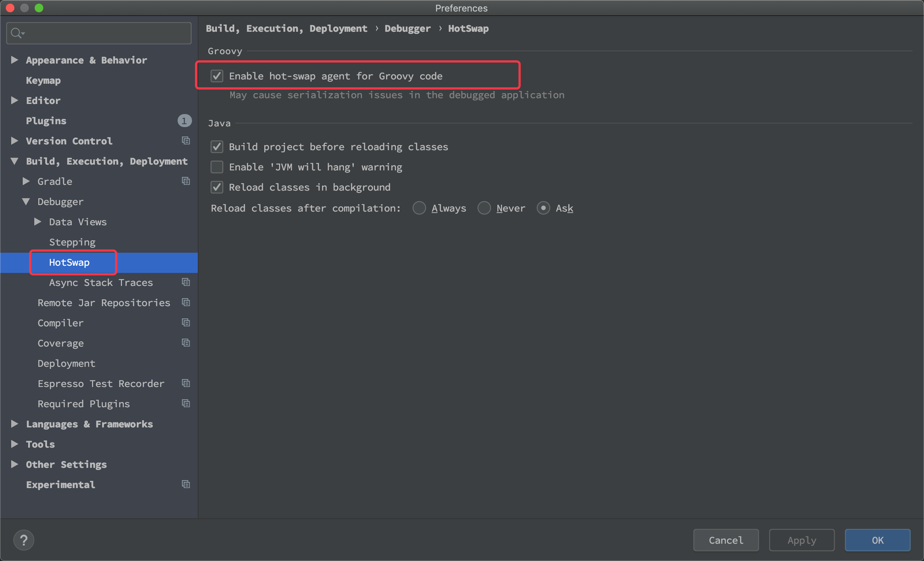924x561 pixels.
Task: Open Debugger from the breadcrumb navigation
Action: [407, 28]
